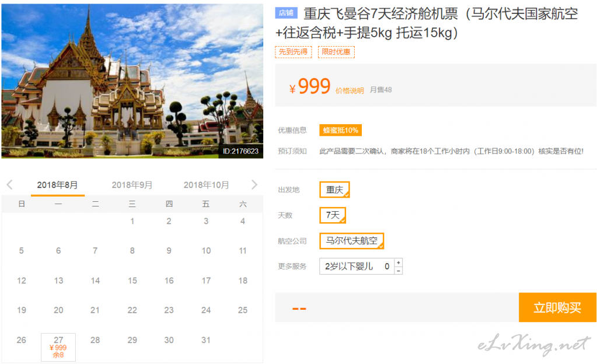The height and width of the screenshot is (364, 597).
Task: Click the 限时优惠 tag
Action: click(336, 52)
